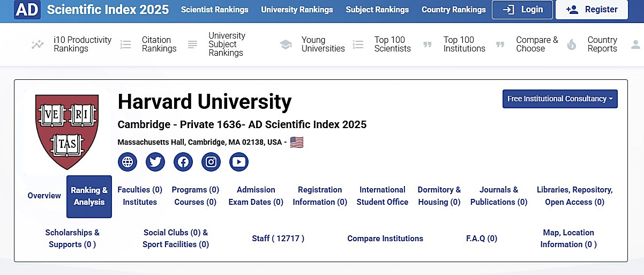Open Faculties (0) Institutes tab
The image size is (644, 275).
pyautogui.click(x=140, y=196)
